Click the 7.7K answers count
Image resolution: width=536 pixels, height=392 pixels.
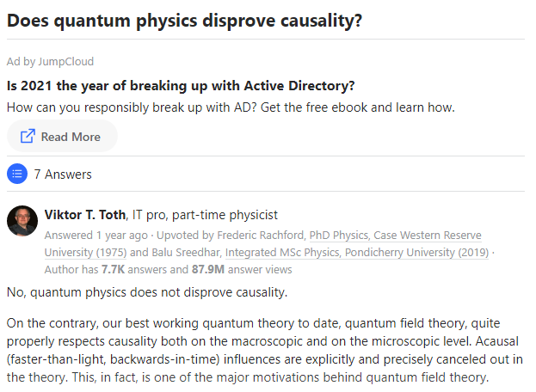click(x=114, y=269)
